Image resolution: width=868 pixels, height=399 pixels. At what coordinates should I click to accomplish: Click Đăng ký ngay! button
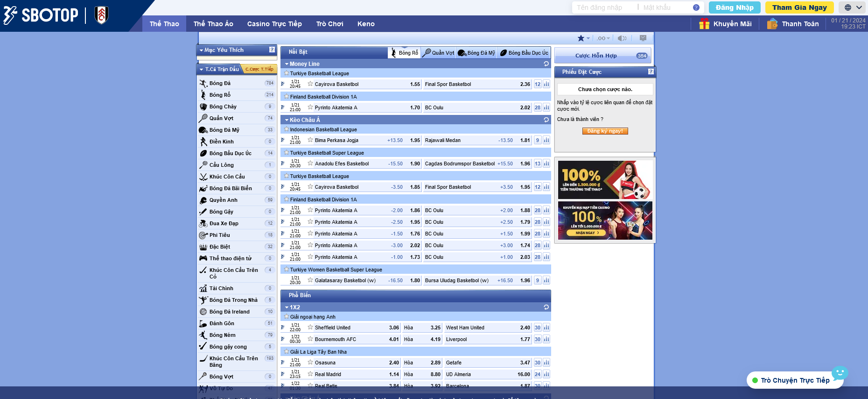[605, 131]
